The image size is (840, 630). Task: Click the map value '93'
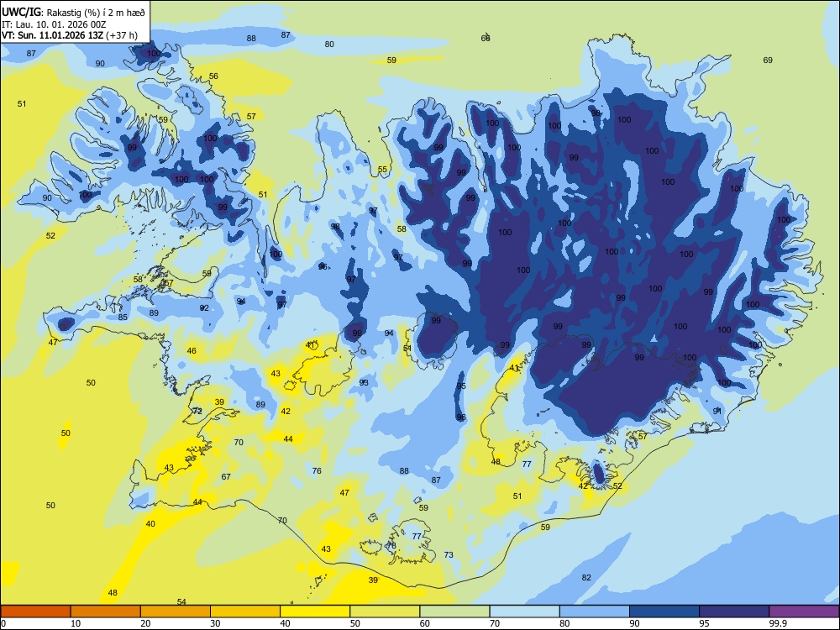(364, 382)
